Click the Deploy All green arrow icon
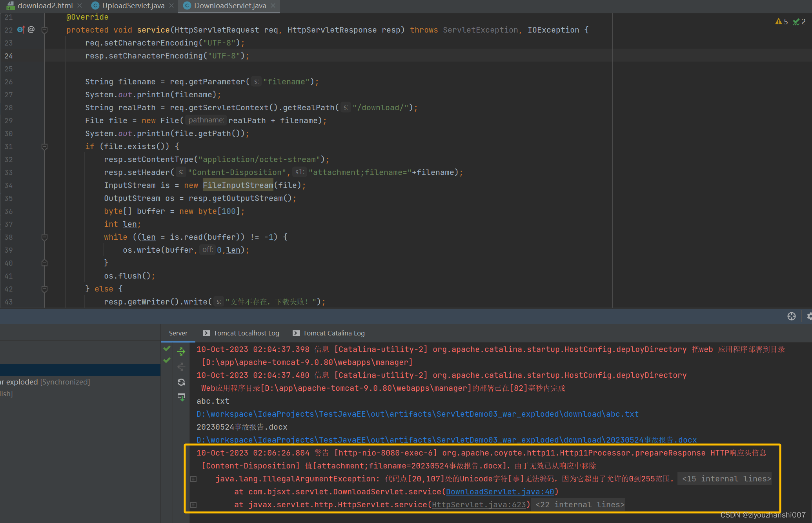 (181, 352)
